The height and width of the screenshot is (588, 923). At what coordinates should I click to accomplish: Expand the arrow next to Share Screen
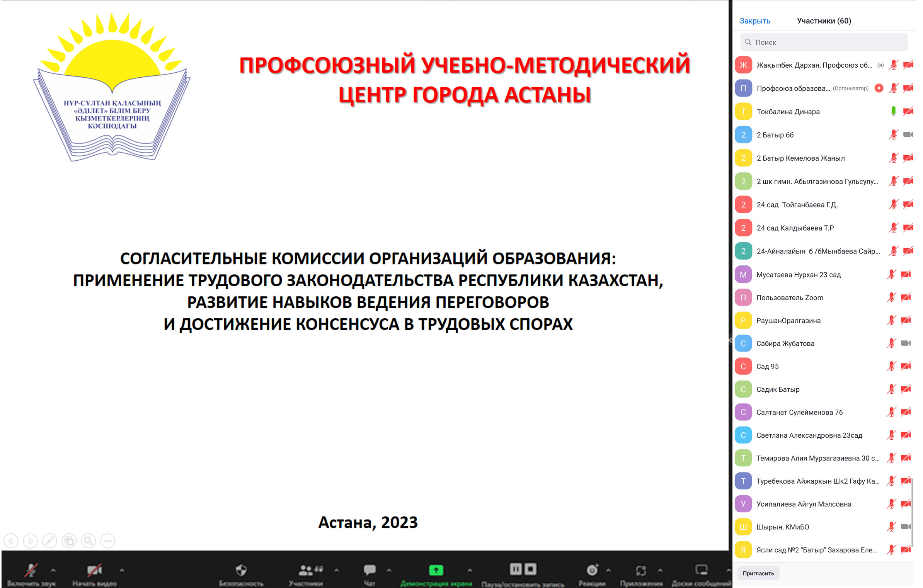point(470,570)
